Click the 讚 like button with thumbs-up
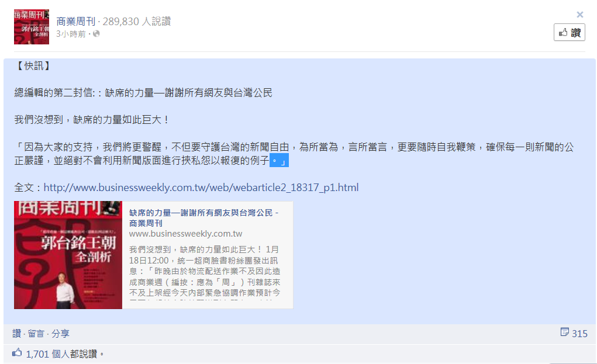Screen dimensions: 597x364 569,32
